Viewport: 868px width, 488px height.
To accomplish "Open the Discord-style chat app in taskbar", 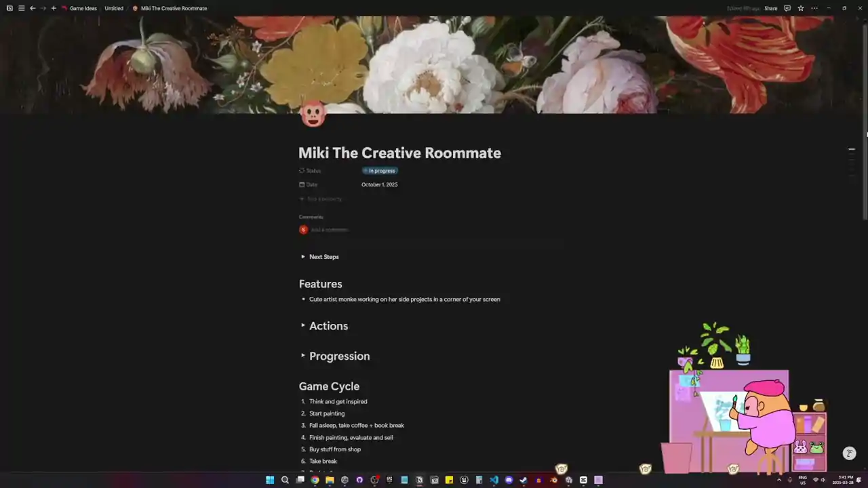I will 509,480.
